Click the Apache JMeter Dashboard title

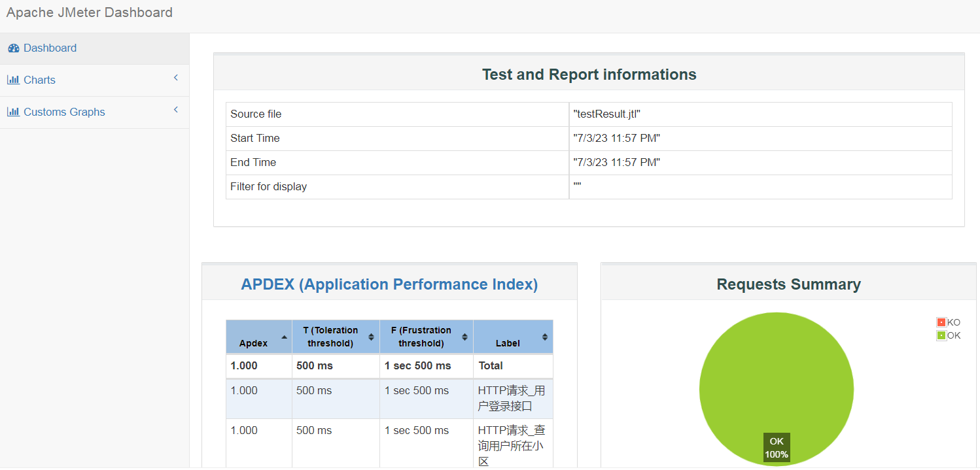tap(90, 12)
